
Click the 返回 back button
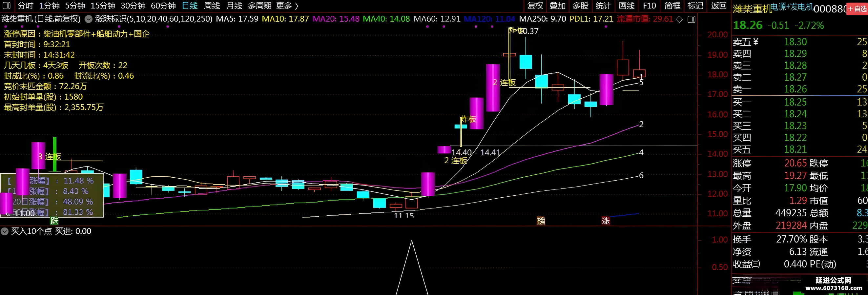[719, 6]
